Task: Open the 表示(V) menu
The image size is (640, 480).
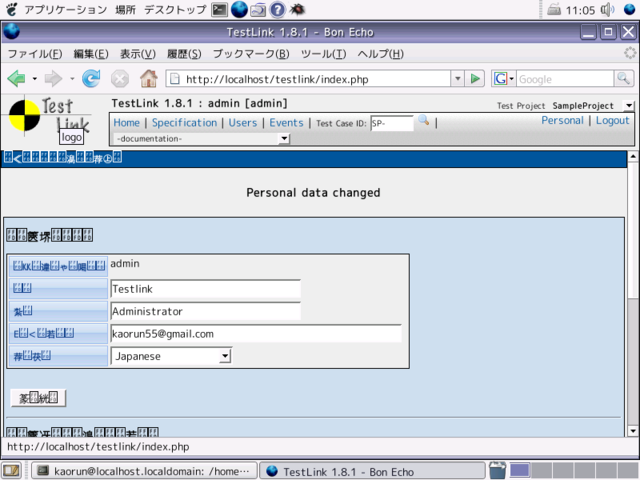Action: [x=138, y=54]
